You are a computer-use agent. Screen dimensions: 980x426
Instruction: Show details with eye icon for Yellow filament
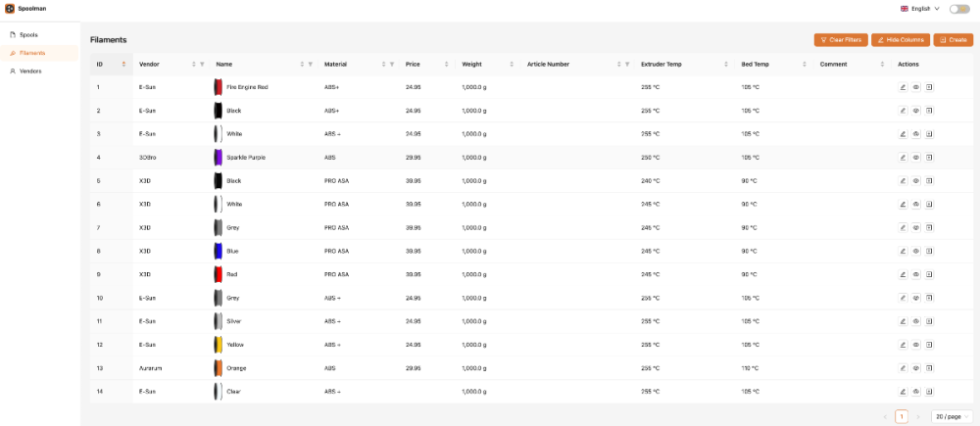(x=916, y=345)
